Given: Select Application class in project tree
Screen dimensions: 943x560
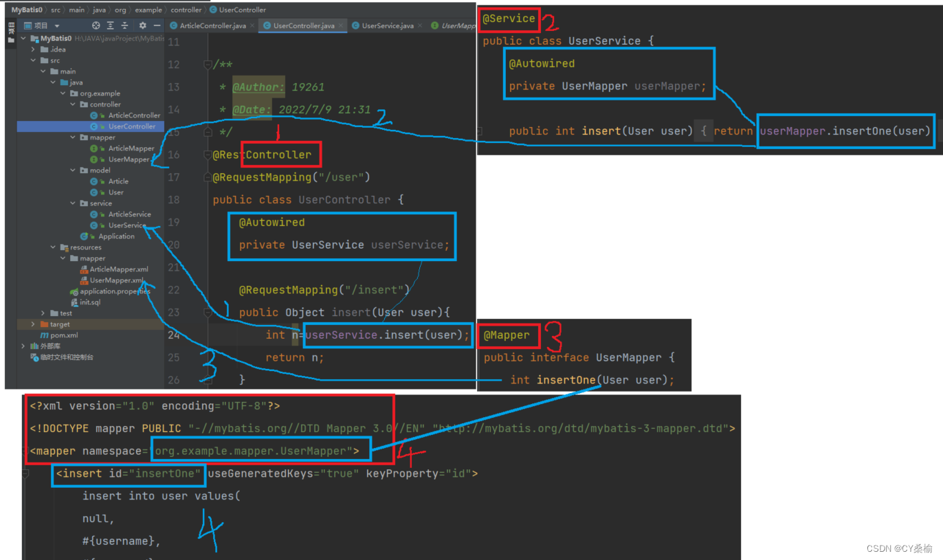Looking at the screenshot, I should click(116, 236).
